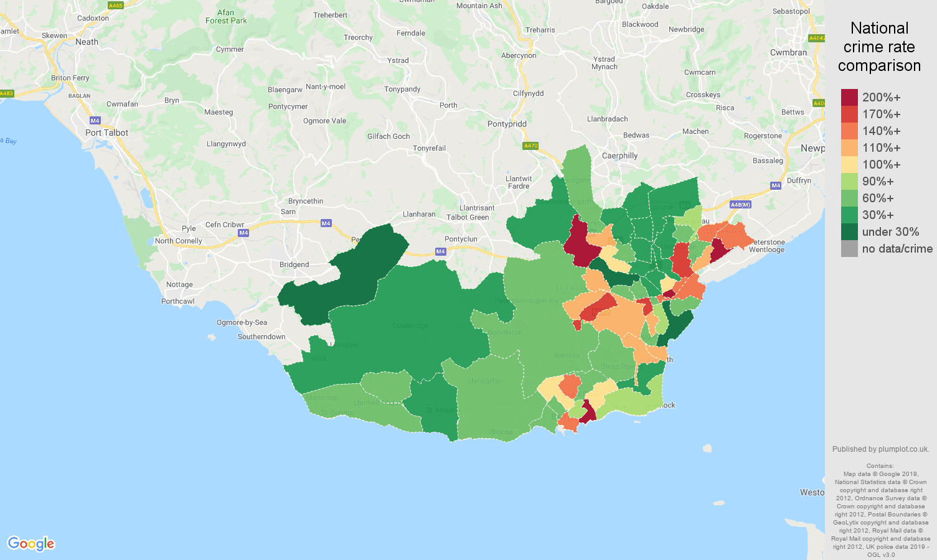Click the Maesteg town label
This screenshot has width=937, height=560.
tap(219, 112)
